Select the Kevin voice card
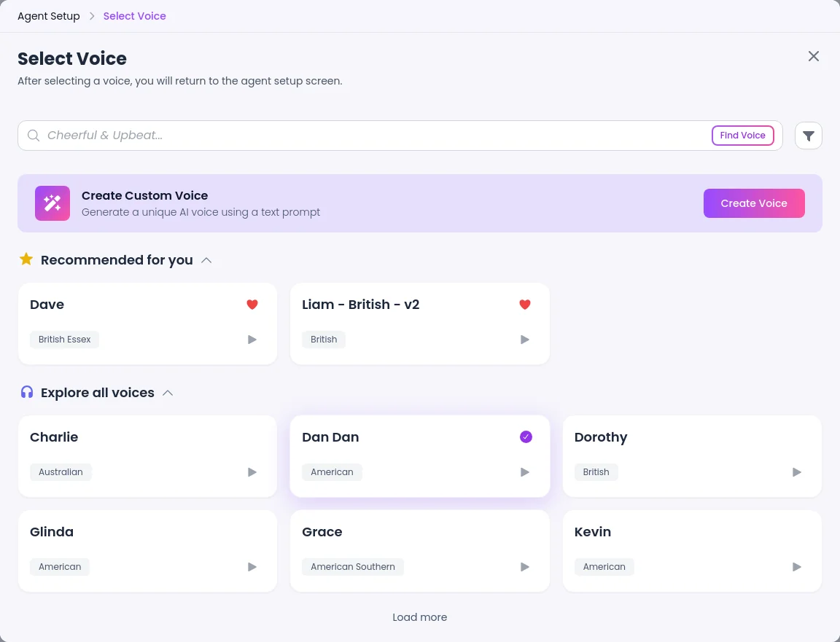This screenshot has height=642, width=840. click(692, 551)
